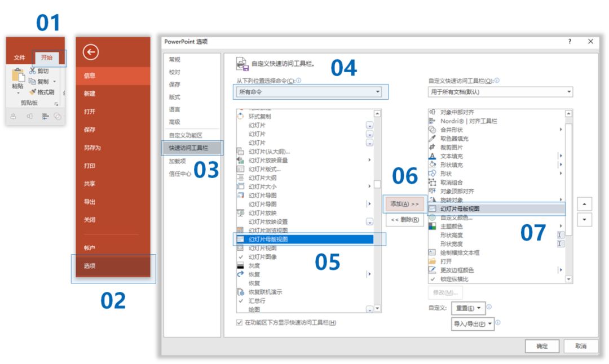
Task: Expand the submenu arrow on 幻灯片大小
Action: point(369,187)
